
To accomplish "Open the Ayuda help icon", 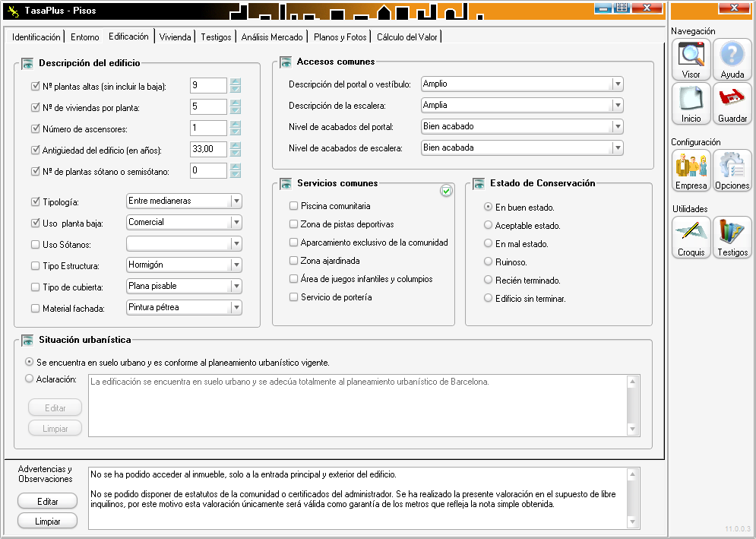I will click(732, 60).
